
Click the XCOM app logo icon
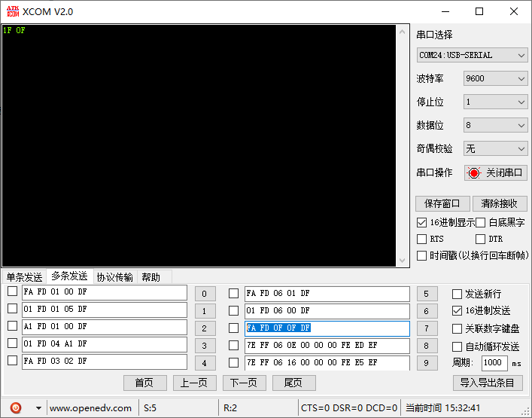[x=13, y=11]
